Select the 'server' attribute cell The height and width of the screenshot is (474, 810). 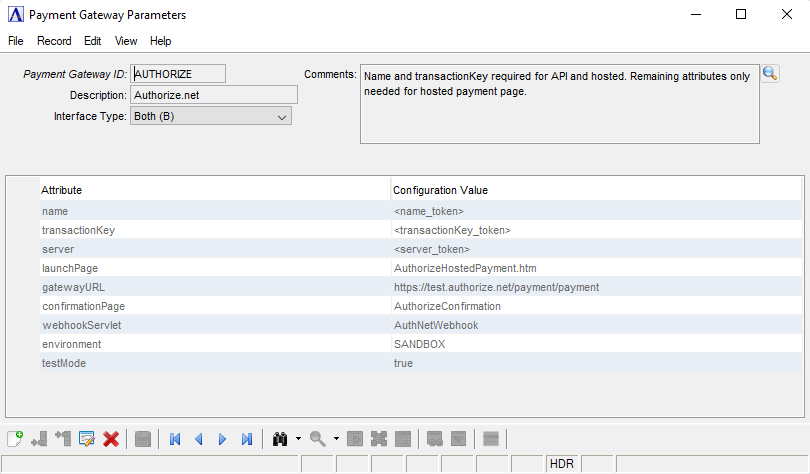pos(215,249)
